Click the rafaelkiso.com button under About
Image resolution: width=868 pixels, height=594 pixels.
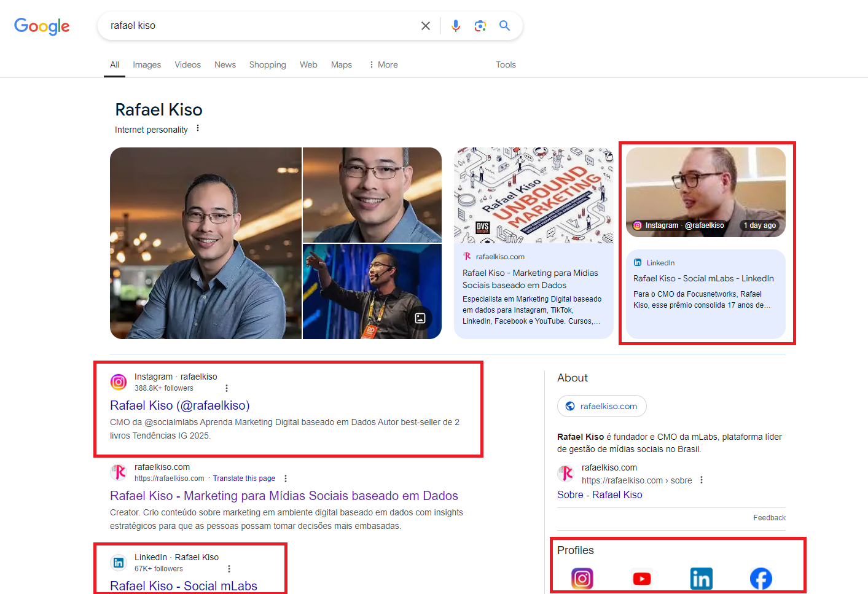coord(602,406)
